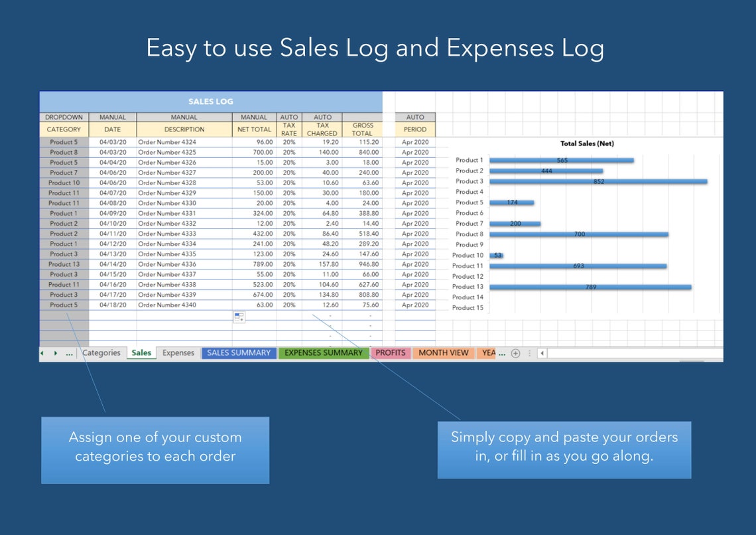Click the scrollbar left arrow near the tabs
This screenshot has height=535, width=756.
point(544,353)
